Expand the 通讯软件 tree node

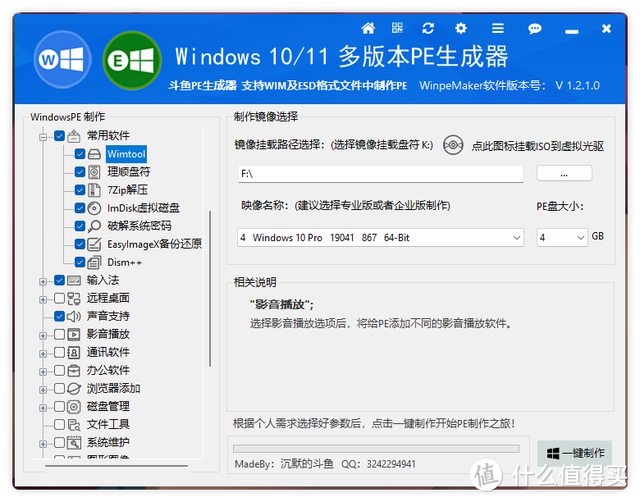click(x=43, y=353)
